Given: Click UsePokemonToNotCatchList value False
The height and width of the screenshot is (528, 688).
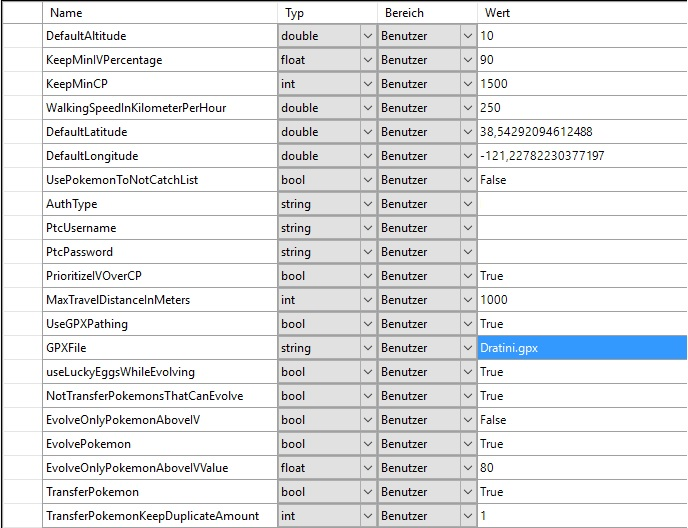Looking at the screenshot, I should pos(580,180).
